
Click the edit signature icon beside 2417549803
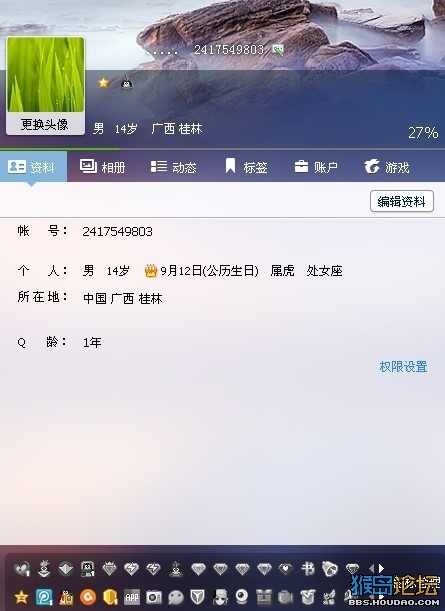278,50
